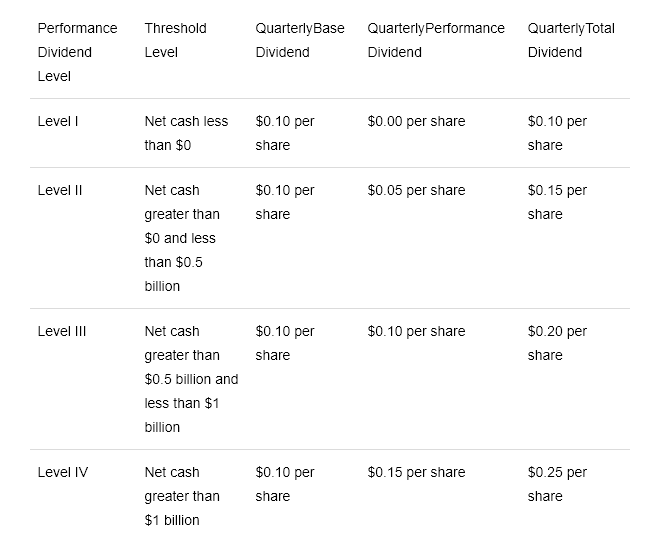Click 'Net cash greater than $1 billion' cell

[x=182, y=496]
